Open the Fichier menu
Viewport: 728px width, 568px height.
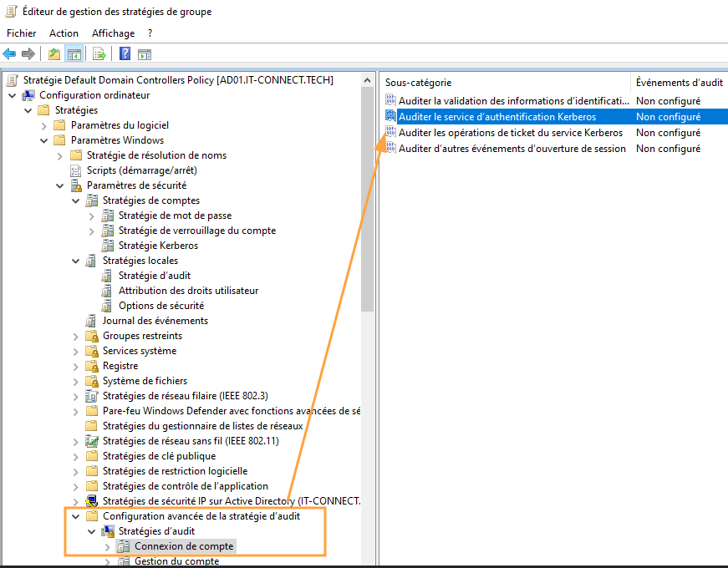[22, 33]
